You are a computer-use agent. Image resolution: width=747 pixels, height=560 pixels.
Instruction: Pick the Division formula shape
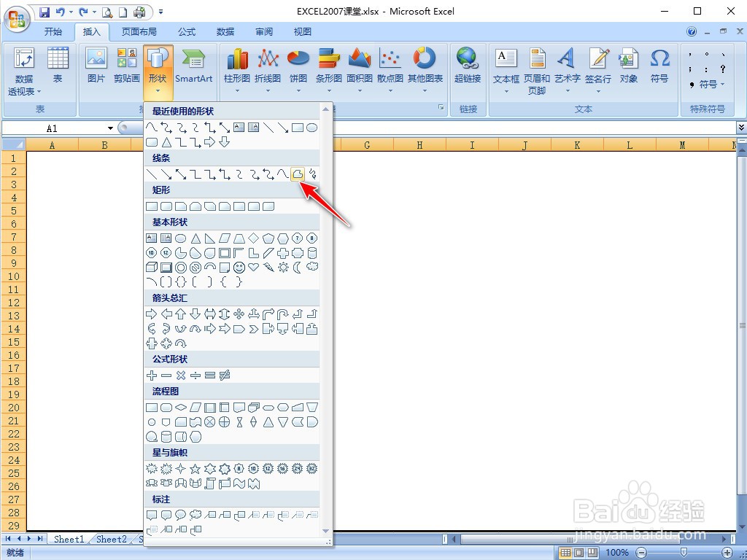[x=196, y=376]
